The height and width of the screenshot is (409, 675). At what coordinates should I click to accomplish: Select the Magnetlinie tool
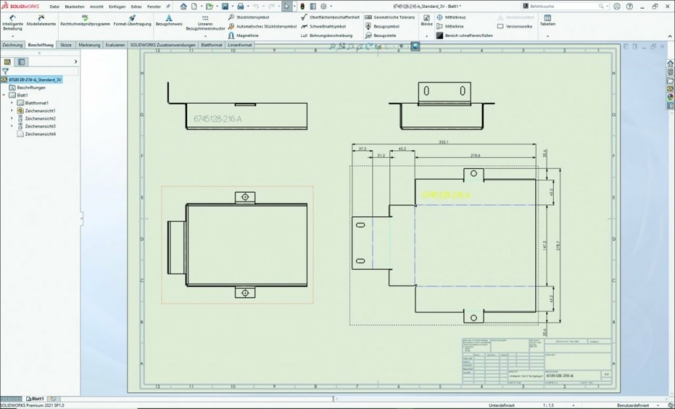246,35
